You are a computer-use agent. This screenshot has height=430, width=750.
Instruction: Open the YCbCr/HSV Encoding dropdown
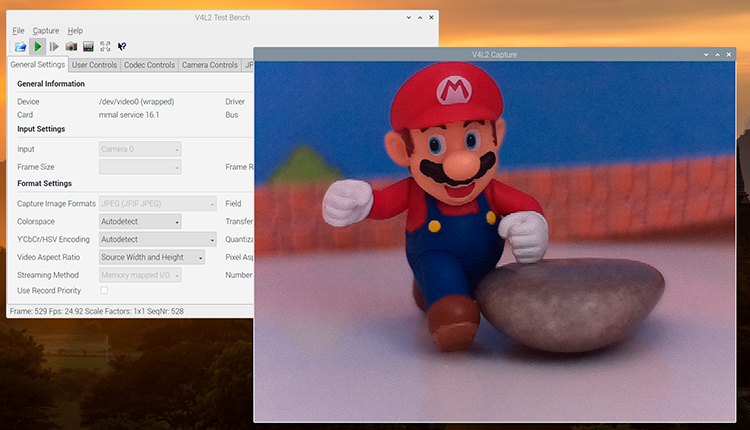[x=158, y=239]
